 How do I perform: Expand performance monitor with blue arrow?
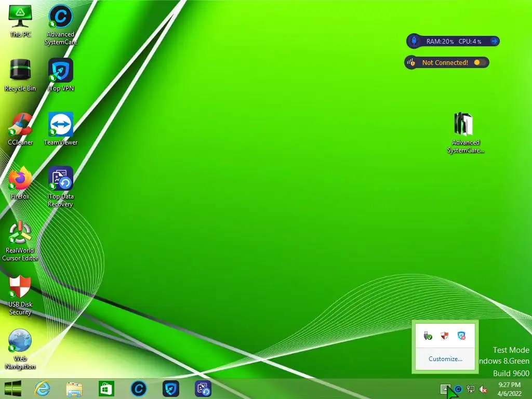click(495, 41)
